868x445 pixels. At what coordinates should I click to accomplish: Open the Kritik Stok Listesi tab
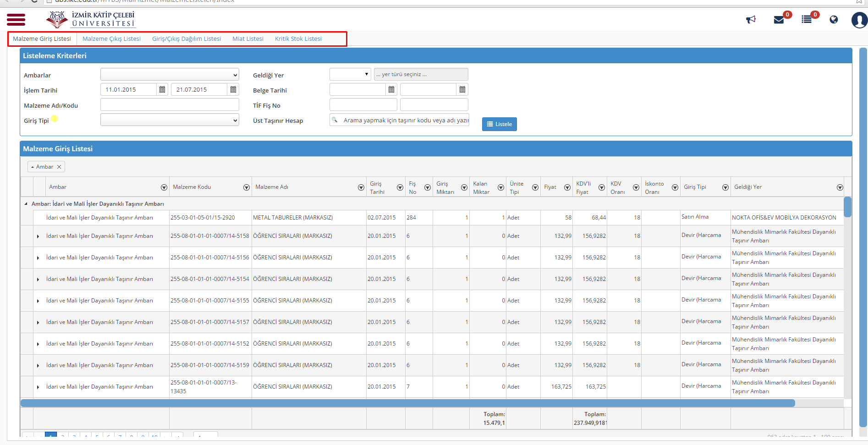(x=298, y=39)
